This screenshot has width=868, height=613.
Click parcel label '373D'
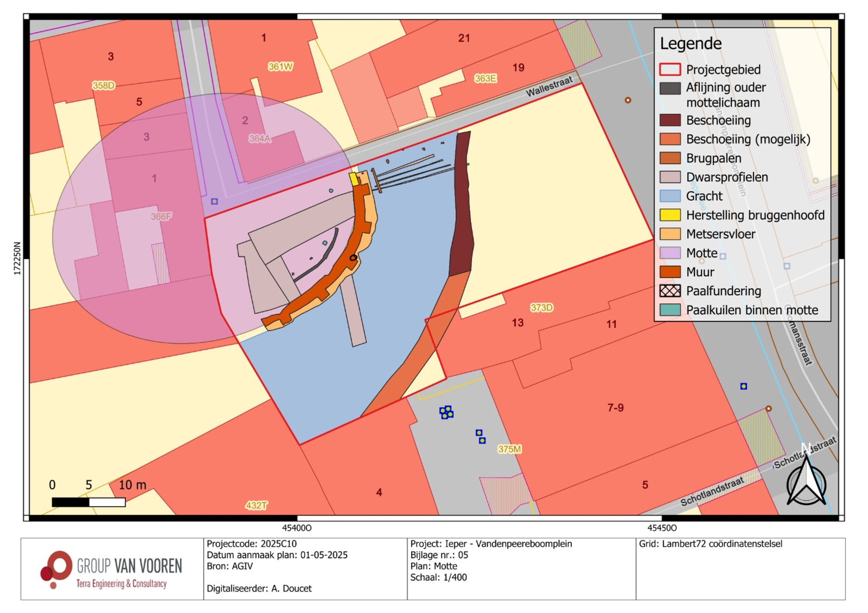(x=542, y=308)
